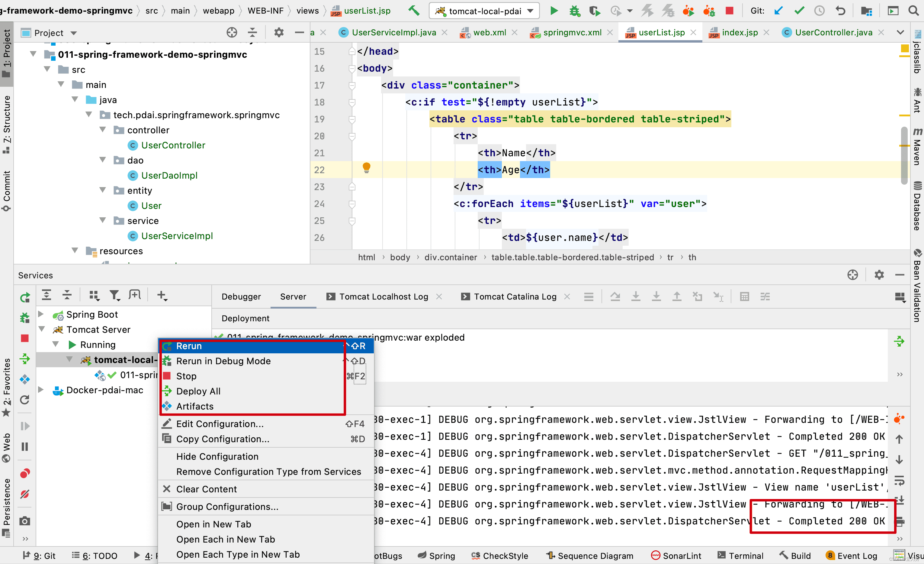Open Terminal tool window from bottom bar

740,555
